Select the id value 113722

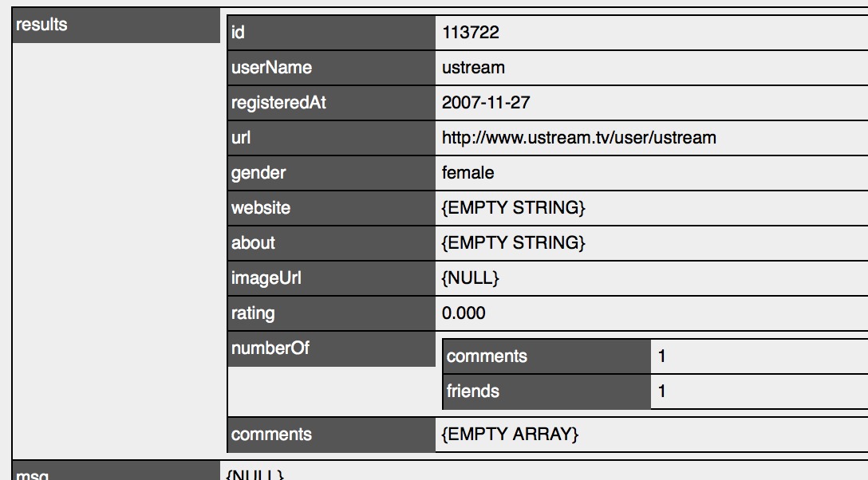pyautogui.click(x=470, y=33)
